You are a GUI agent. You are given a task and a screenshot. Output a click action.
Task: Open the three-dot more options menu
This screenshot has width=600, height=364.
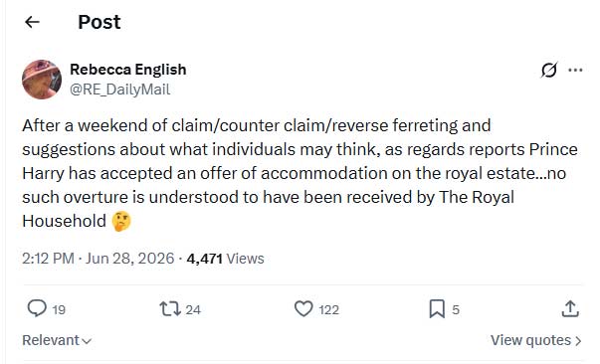pos(575,70)
